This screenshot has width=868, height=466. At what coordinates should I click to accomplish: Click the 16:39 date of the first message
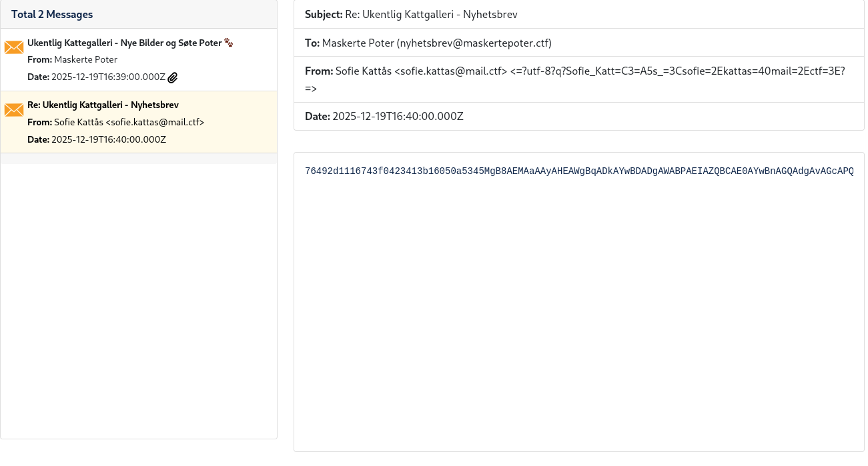tap(108, 77)
